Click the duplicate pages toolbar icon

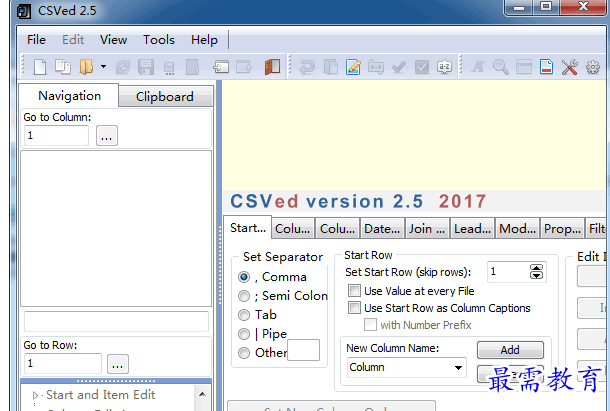pyautogui.click(x=63, y=67)
